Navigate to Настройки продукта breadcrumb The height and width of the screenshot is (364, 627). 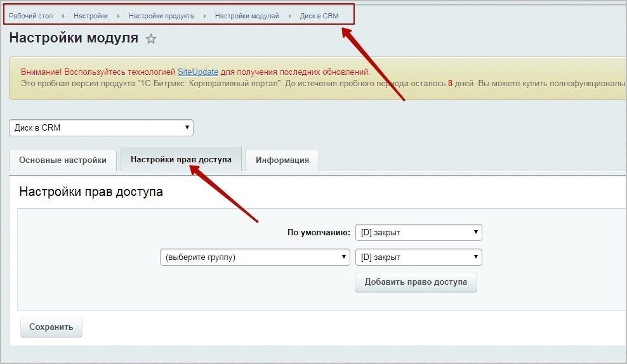161,16
